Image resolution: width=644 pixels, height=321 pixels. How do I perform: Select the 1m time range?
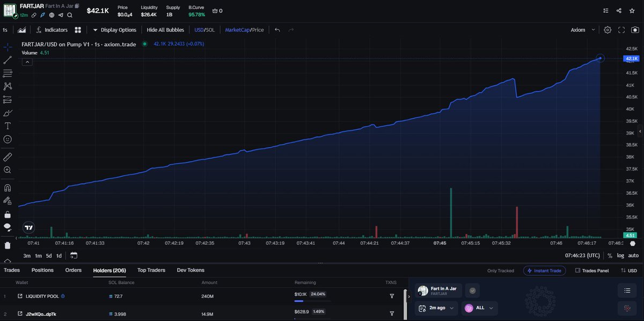pyautogui.click(x=38, y=256)
